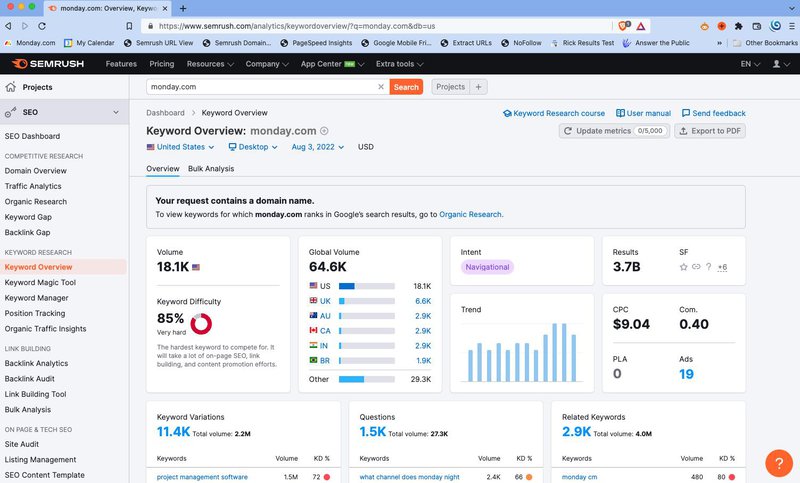The image size is (800, 483).
Task: Click Update metrics button
Action: click(x=614, y=131)
